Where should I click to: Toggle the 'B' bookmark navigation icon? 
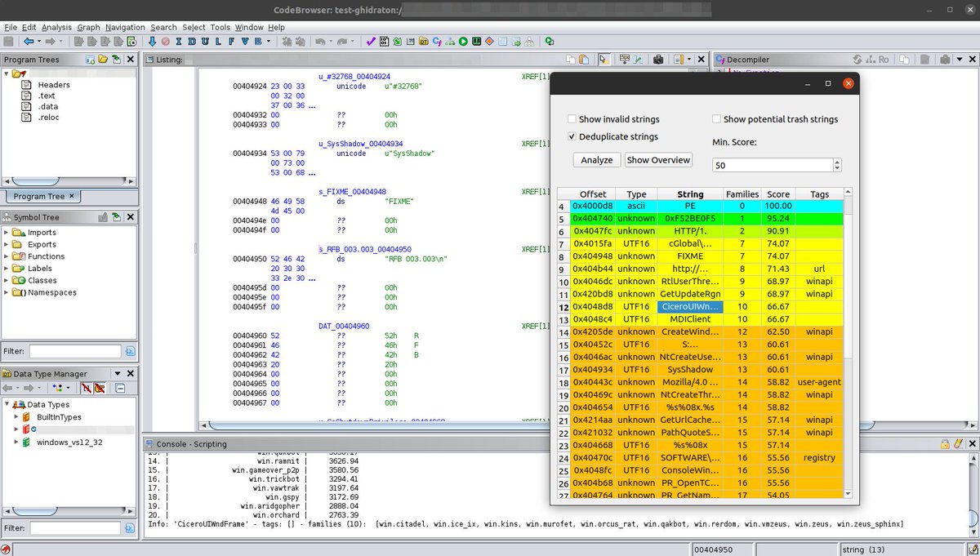pos(257,41)
